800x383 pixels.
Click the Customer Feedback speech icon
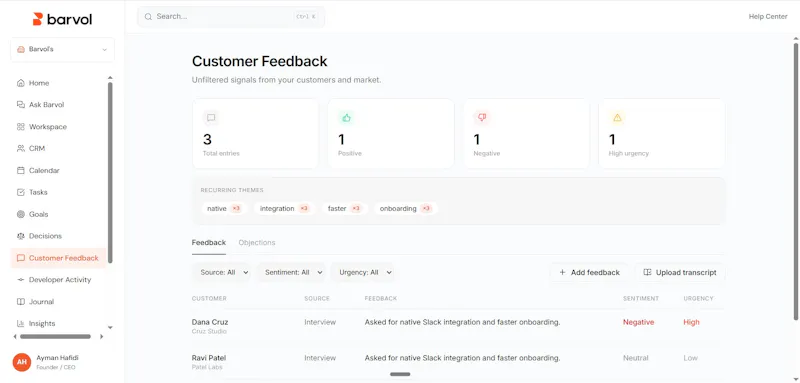(x=20, y=258)
